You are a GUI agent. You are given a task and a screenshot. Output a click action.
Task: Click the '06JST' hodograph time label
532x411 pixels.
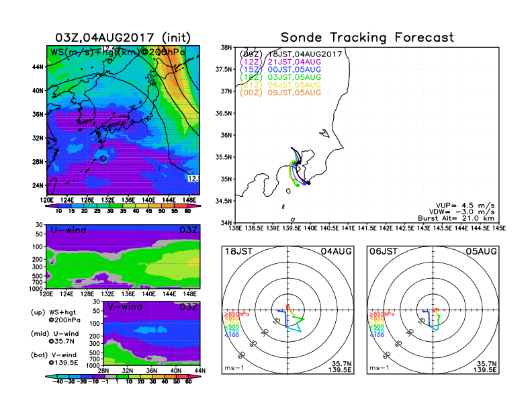point(384,251)
